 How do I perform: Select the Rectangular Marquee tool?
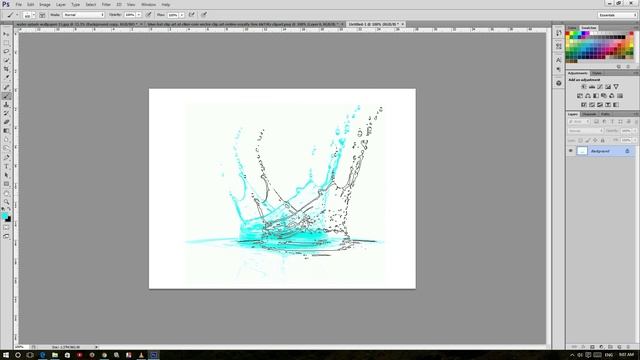coord(6,43)
